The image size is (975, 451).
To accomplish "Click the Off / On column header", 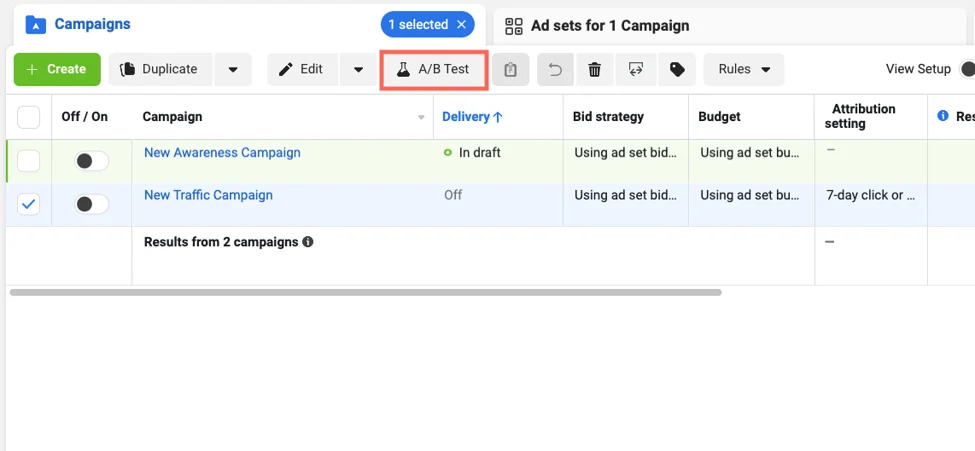I will click(x=85, y=117).
